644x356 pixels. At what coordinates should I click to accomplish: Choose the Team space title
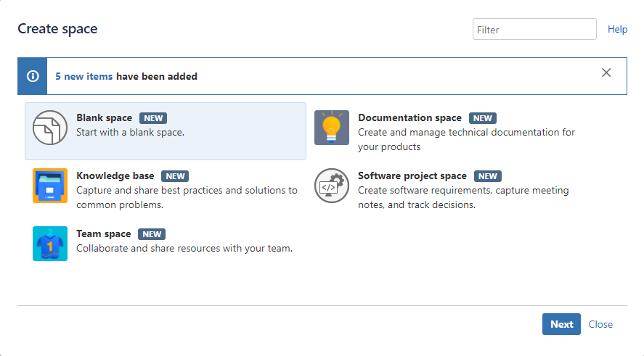pyautogui.click(x=104, y=233)
